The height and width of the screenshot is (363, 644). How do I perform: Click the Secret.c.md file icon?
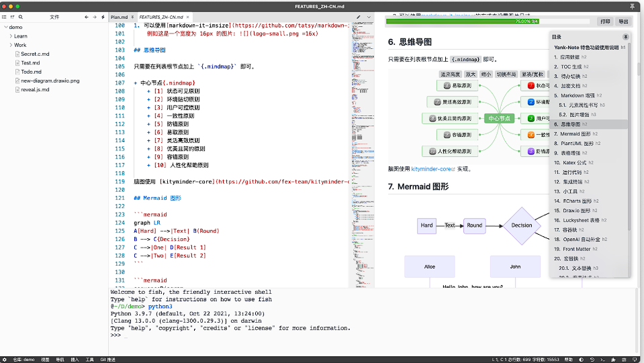pos(17,54)
